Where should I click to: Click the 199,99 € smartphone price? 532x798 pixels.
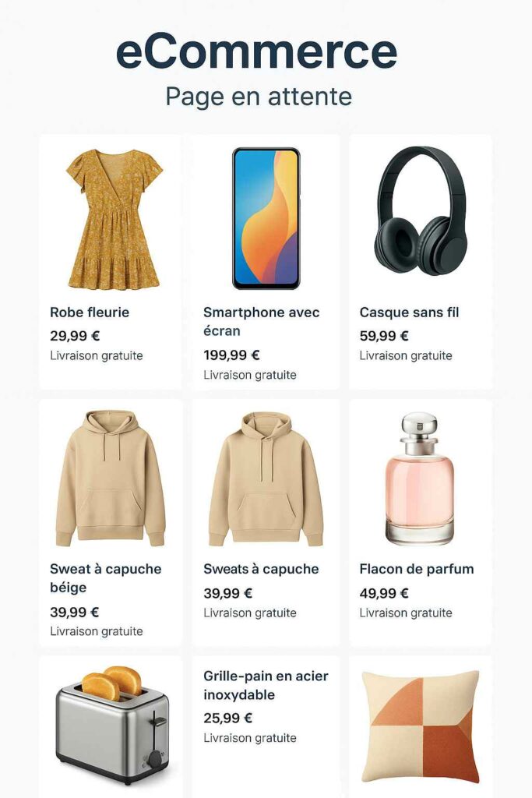coord(231,355)
